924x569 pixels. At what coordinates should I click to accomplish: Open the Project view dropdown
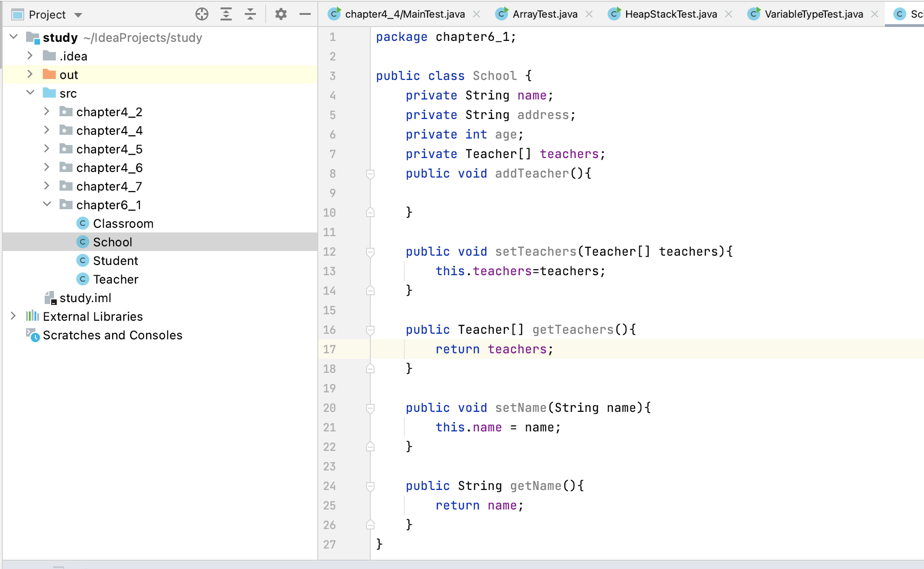[78, 15]
